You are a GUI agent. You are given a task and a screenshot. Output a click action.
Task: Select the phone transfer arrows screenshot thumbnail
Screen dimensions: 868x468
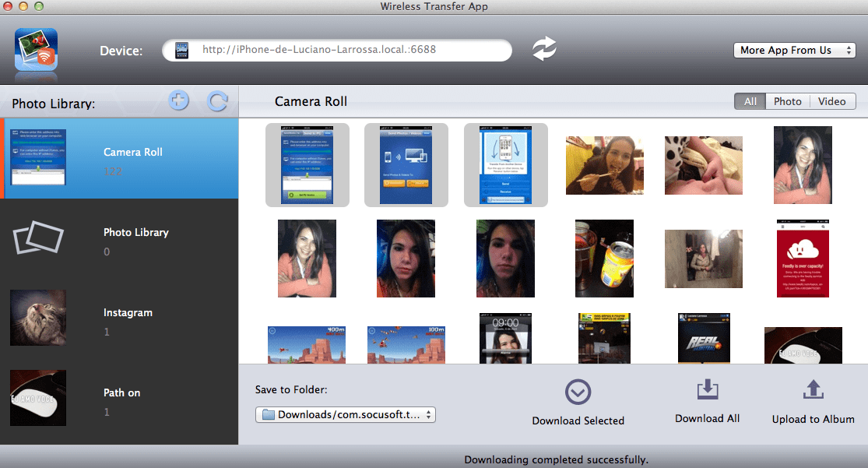click(505, 165)
